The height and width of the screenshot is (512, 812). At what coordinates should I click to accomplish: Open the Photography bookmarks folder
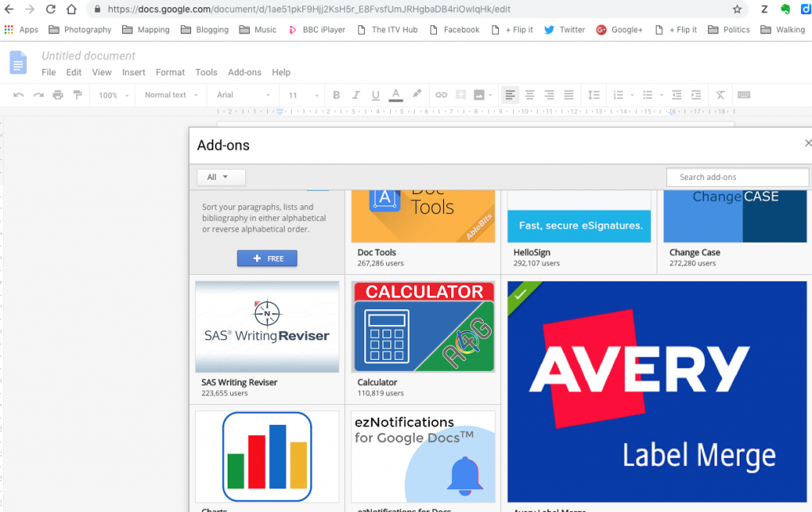pyautogui.click(x=80, y=29)
